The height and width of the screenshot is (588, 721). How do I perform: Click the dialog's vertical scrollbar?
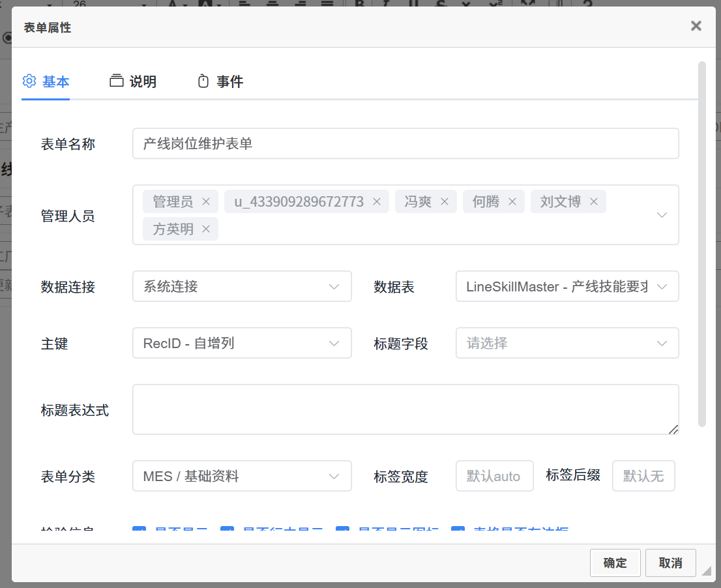(x=702, y=244)
